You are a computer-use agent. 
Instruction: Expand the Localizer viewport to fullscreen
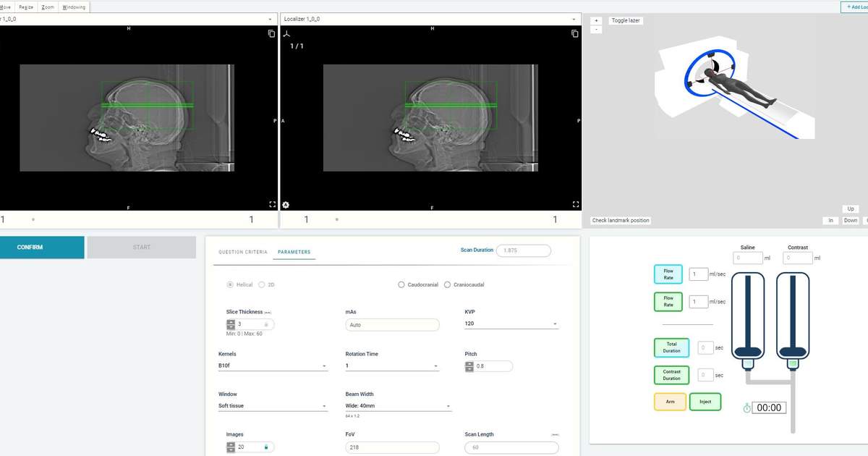[575, 204]
